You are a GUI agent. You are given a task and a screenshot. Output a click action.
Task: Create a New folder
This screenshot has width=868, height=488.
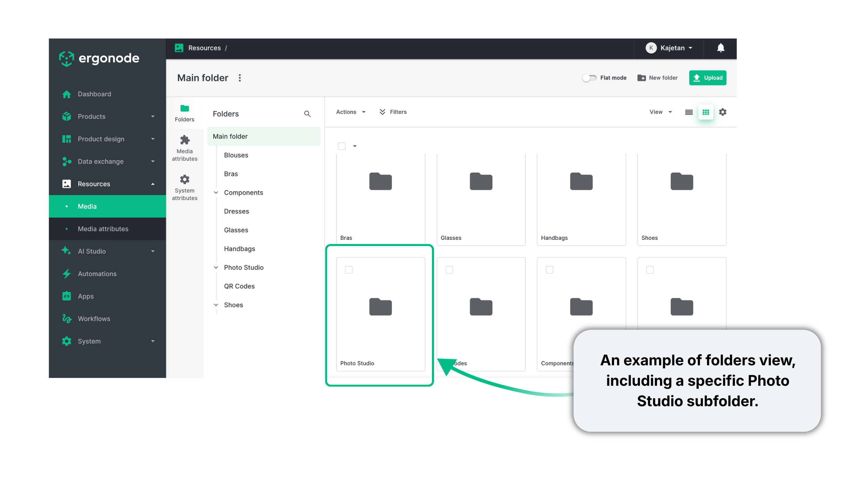[658, 78]
